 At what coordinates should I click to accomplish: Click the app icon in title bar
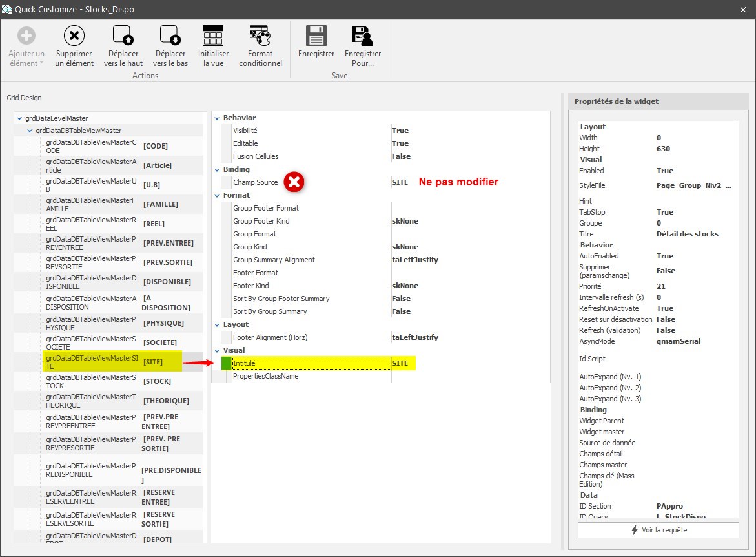pyautogui.click(x=7, y=9)
